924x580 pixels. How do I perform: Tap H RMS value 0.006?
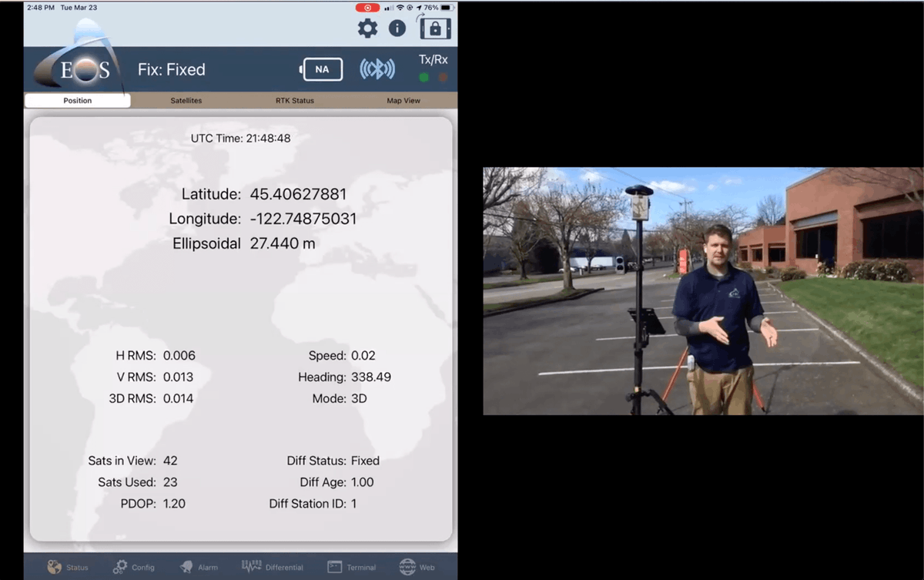point(179,356)
